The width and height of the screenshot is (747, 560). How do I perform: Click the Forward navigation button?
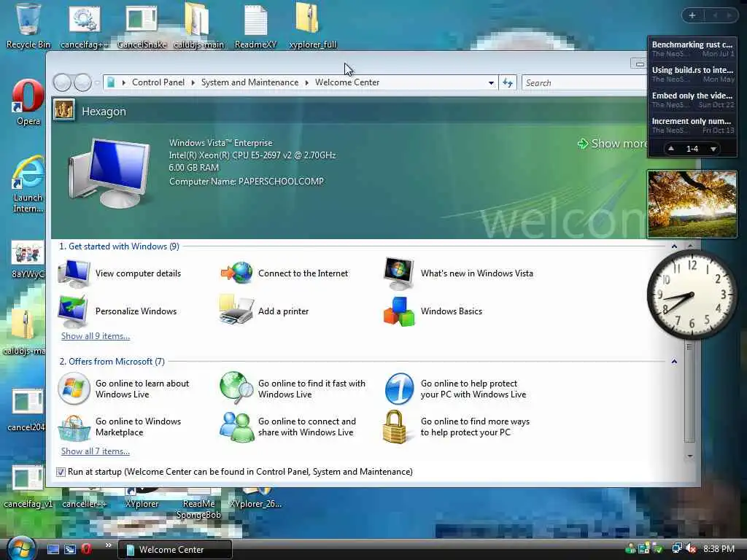point(82,83)
